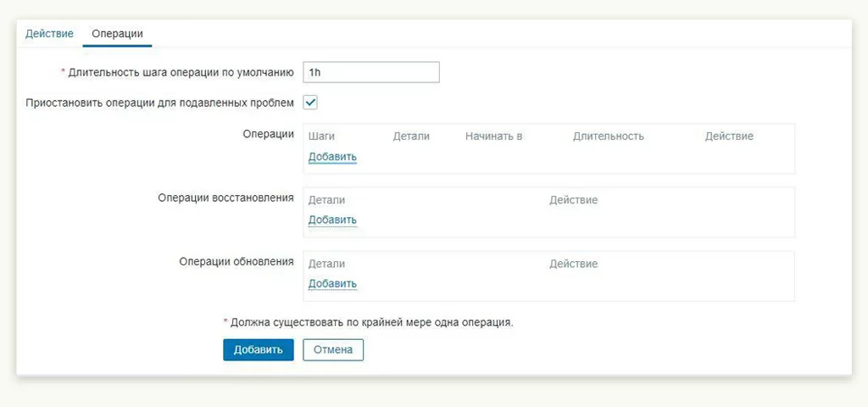
Task: Toggle the pause operations for suppressed problems checkbox
Action: point(310,103)
